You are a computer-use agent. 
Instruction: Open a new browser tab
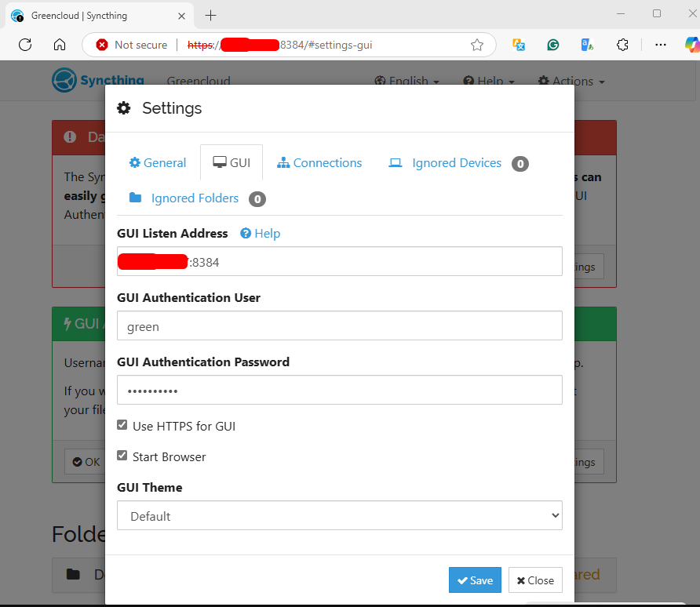click(210, 16)
